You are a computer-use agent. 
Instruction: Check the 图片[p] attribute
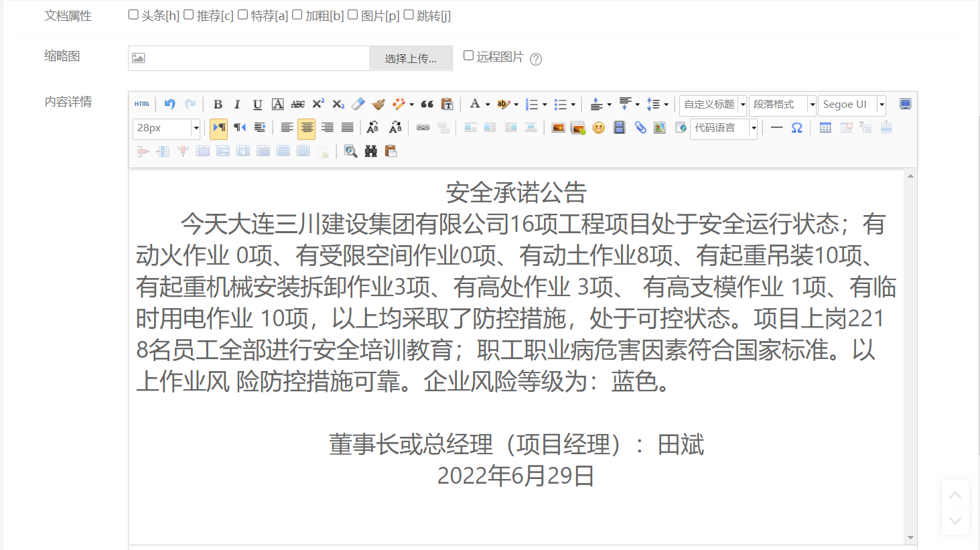[x=353, y=15]
